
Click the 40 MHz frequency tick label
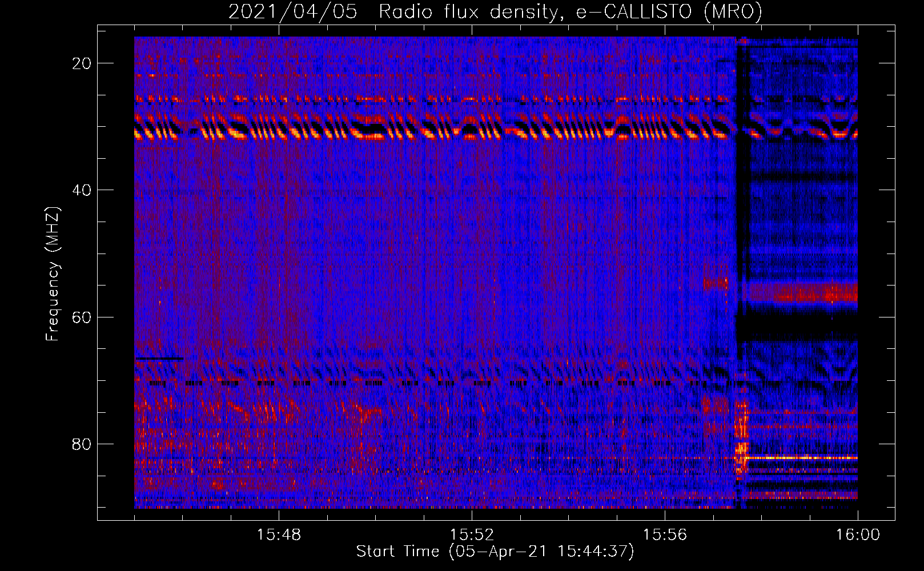point(82,190)
